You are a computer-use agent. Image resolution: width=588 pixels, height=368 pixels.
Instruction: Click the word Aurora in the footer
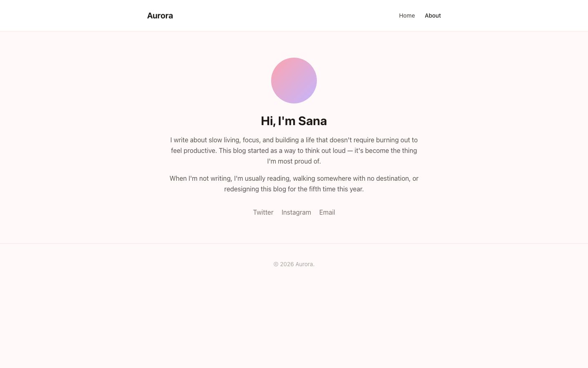[304, 264]
